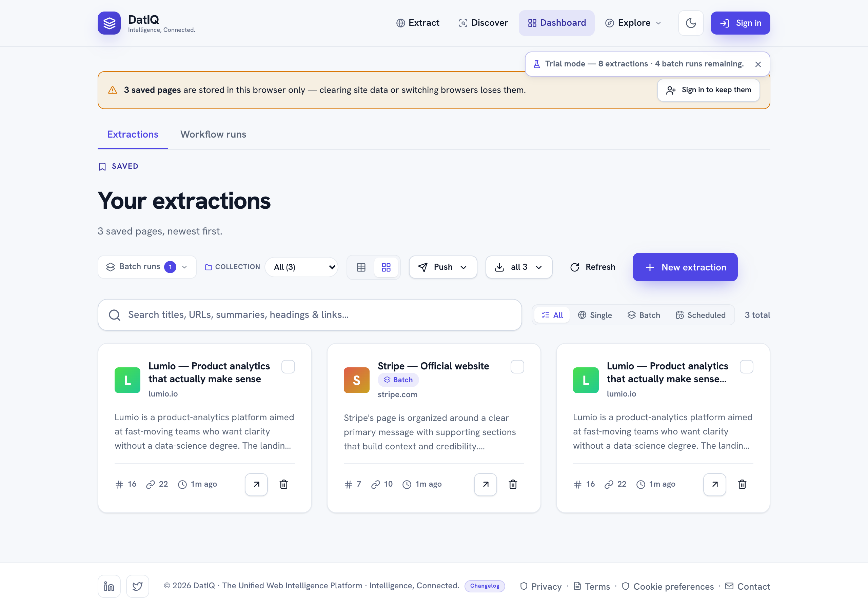Click the last Lumio L favicon
The width and height of the screenshot is (868, 610).
[586, 380]
